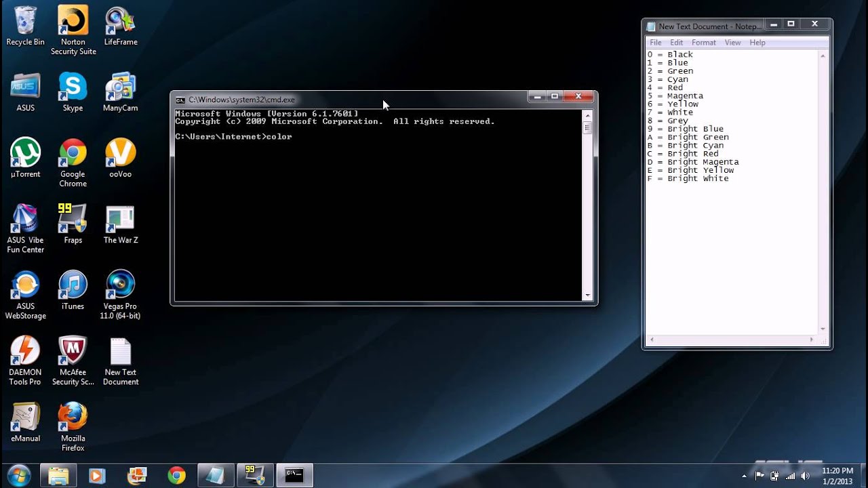Click Notepad vertical scrollbar up arrow
This screenshot has width=868, height=488.
click(823, 54)
